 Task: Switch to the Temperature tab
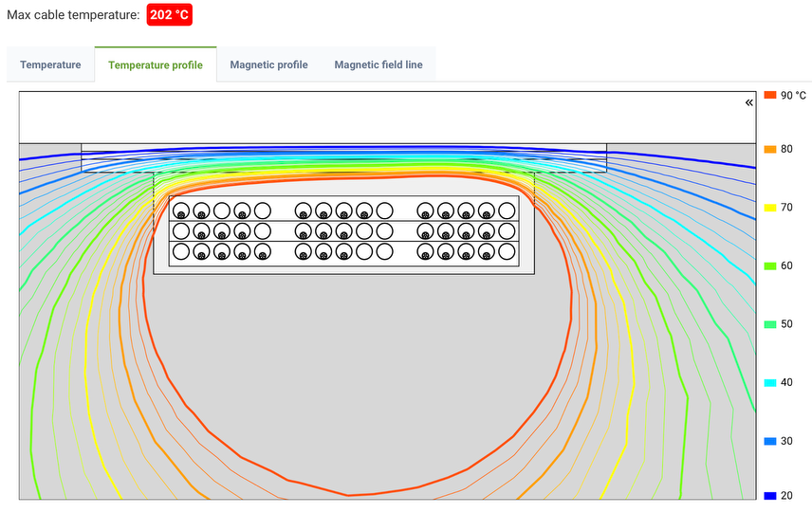(50, 65)
